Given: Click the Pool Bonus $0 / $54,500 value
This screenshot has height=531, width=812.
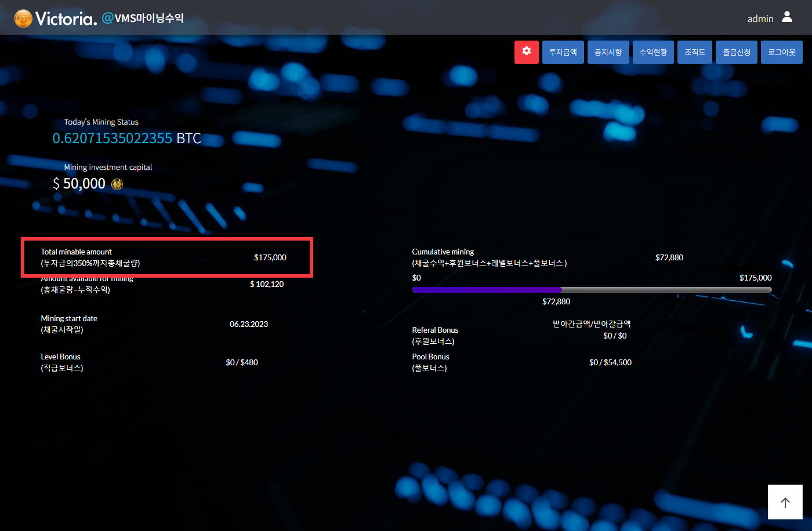Looking at the screenshot, I should pos(610,362).
